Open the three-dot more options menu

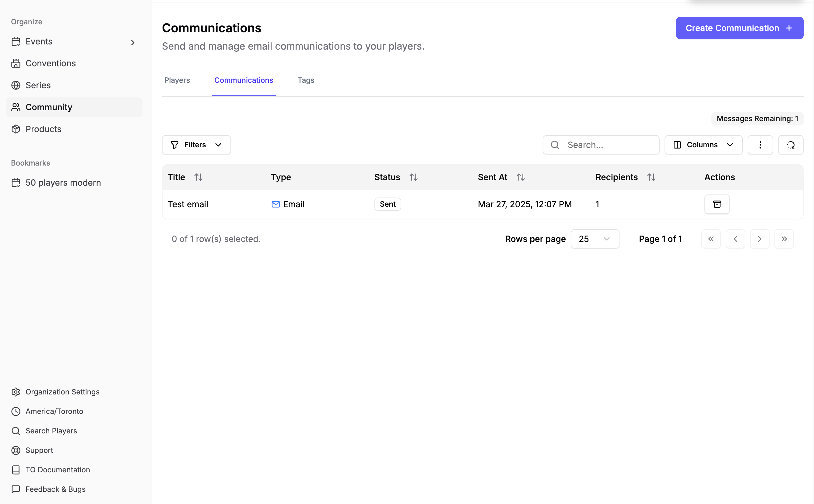point(760,145)
